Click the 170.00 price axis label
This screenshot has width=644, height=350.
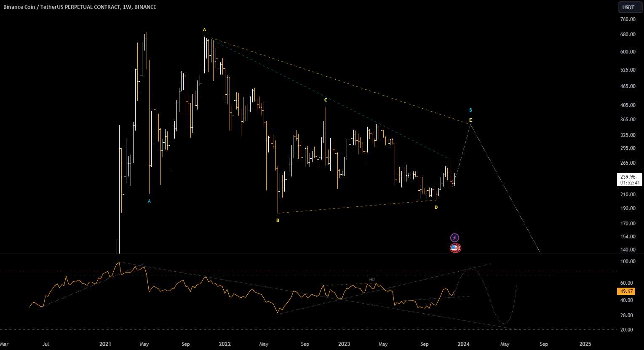tap(628, 224)
